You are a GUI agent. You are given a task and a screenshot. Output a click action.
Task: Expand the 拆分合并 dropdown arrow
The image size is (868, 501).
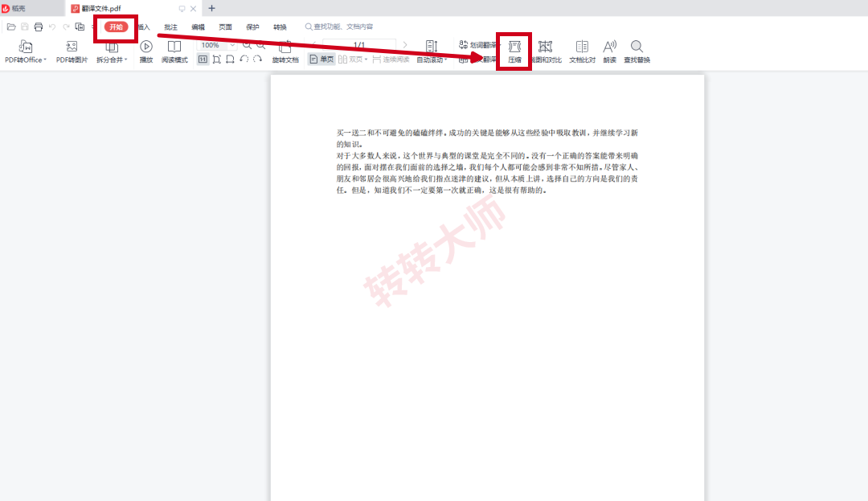pos(125,60)
